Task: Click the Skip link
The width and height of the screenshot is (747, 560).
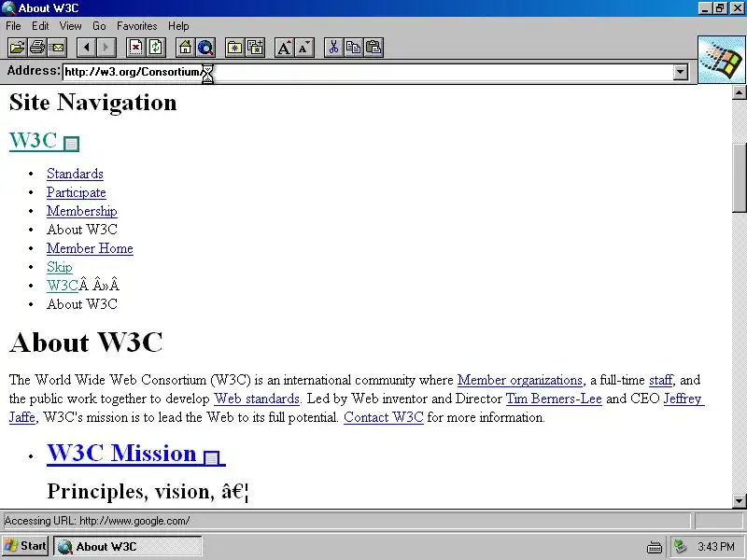Action: tap(60, 267)
